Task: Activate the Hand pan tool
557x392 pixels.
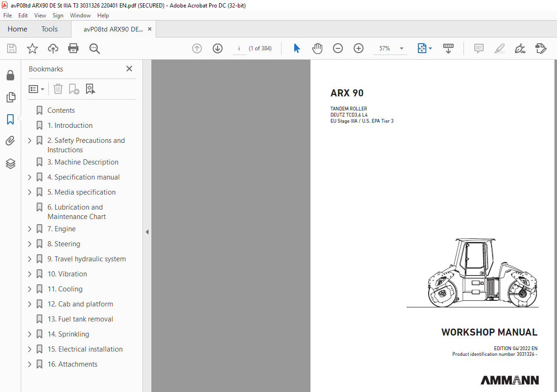Action: pos(317,48)
